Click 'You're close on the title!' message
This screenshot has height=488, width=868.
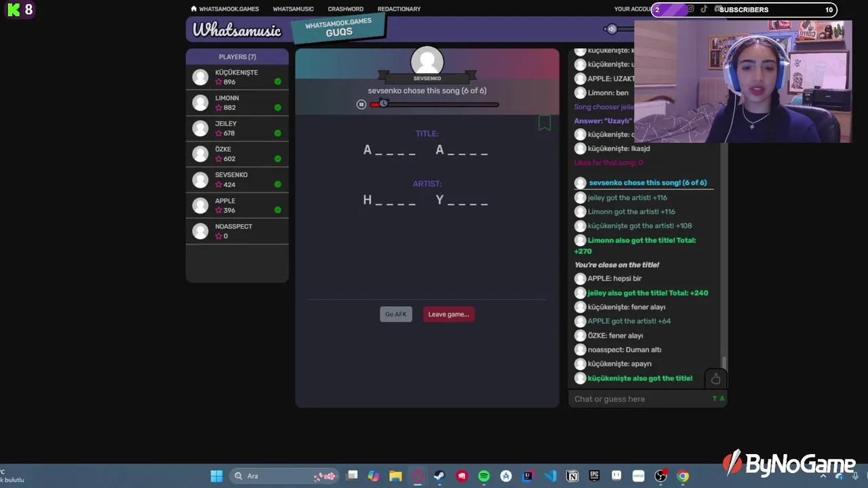(616, 265)
